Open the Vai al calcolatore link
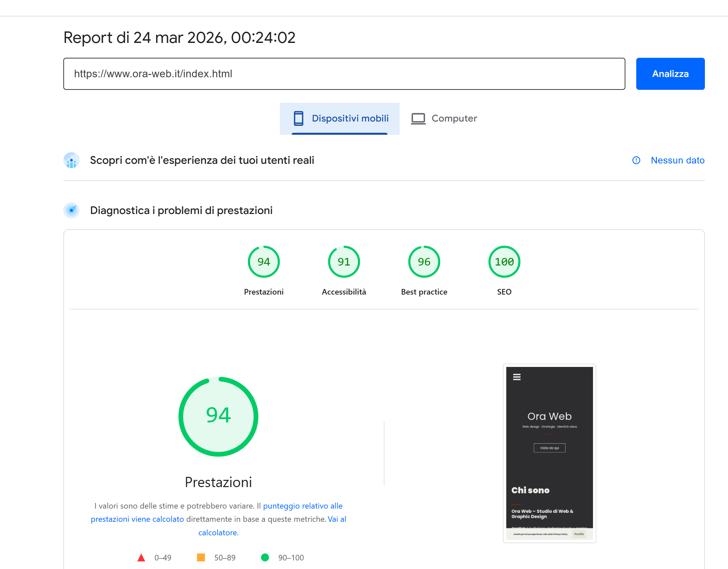728x569 pixels. (218, 533)
